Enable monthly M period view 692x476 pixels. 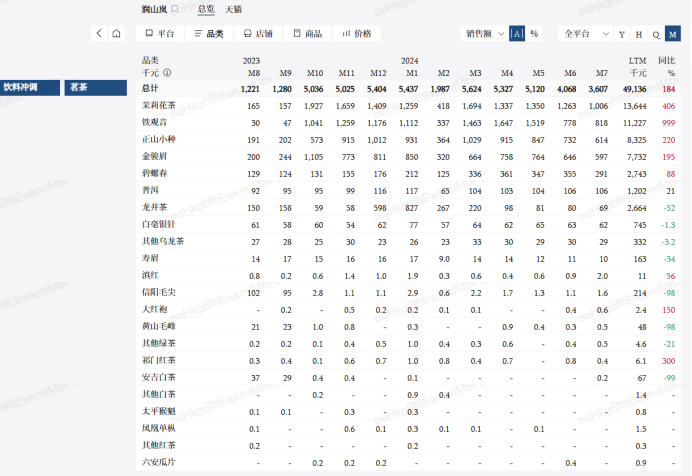tap(672, 33)
